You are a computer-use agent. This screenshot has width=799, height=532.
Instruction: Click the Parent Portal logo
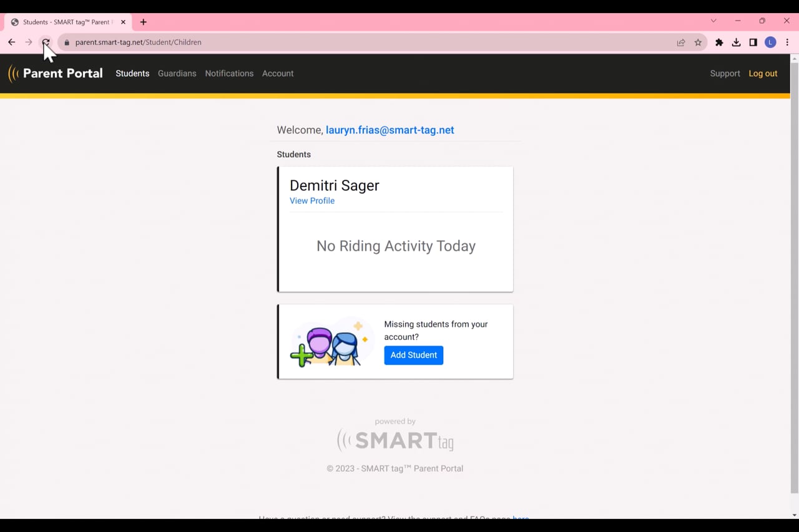(x=56, y=74)
